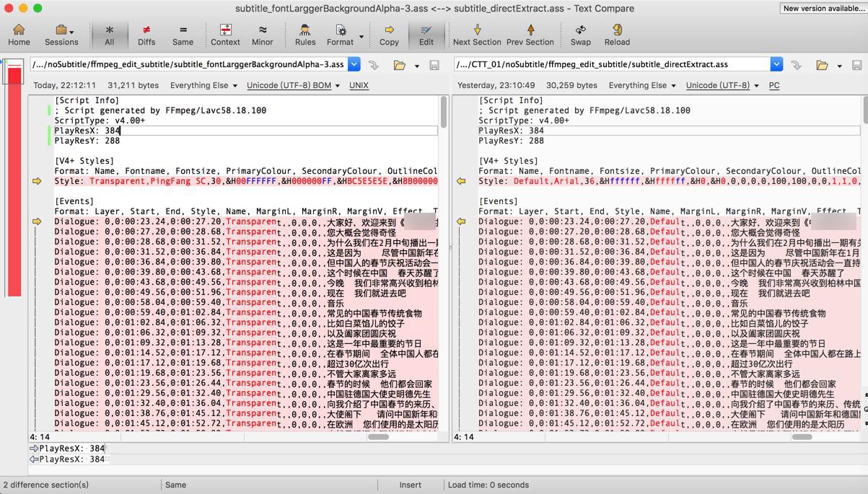Click the grayed arrow icon beside right path
Viewport: 868px width, 494px height.
[797, 65]
